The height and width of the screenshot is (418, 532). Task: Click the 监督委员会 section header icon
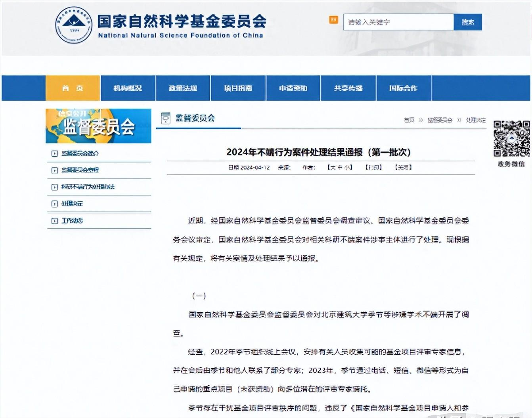tap(165, 118)
